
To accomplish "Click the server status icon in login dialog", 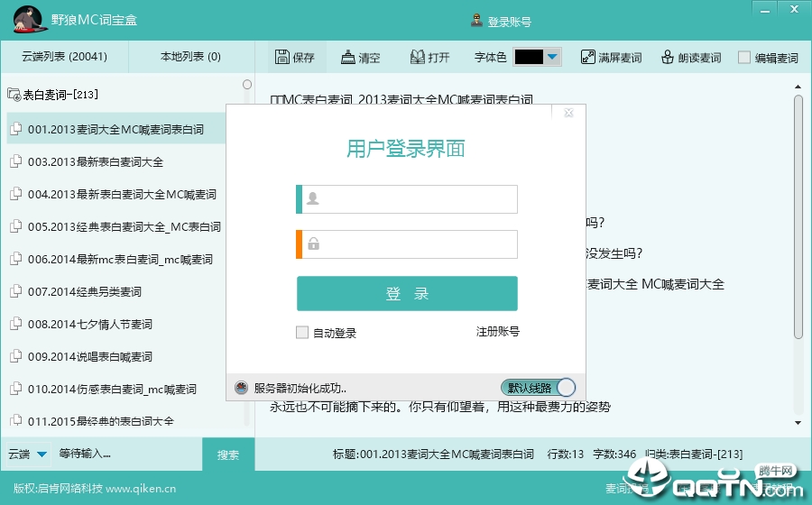I will [241, 388].
